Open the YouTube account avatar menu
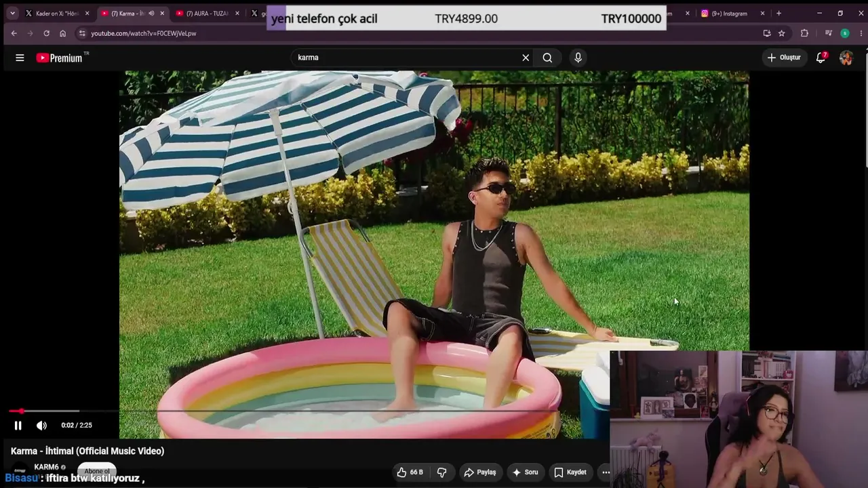The width and height of the screenshot is (868, 488). 846,58
